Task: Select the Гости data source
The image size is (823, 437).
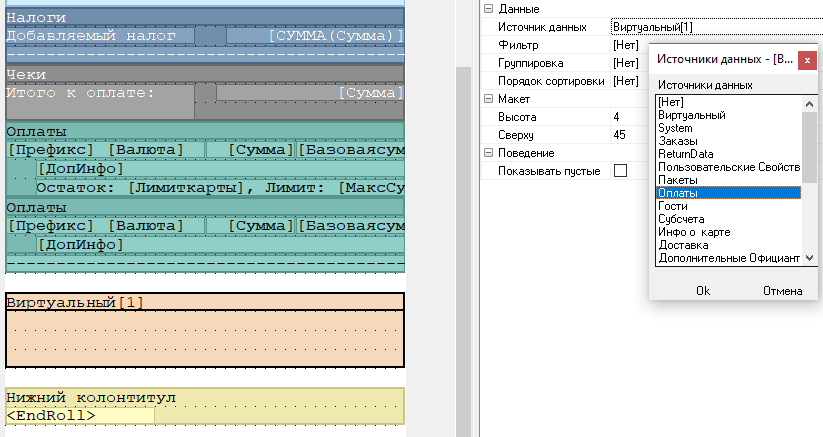Action: click(x=673, y=206)
